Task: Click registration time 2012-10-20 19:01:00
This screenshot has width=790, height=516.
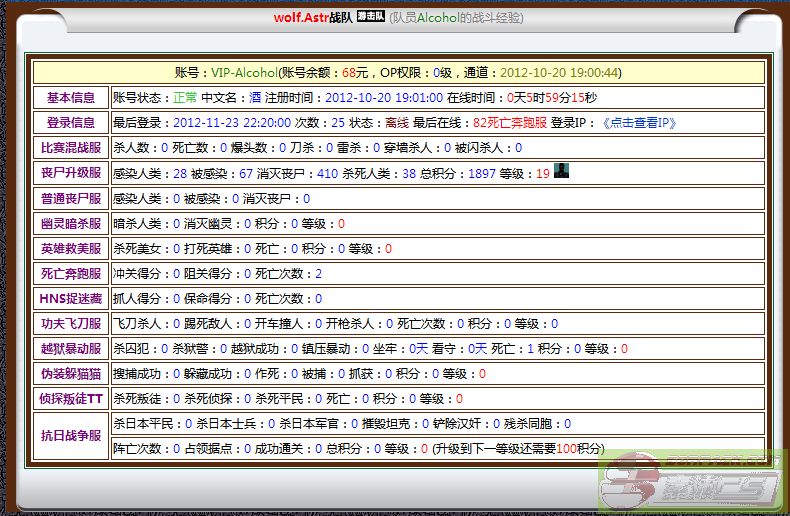Action: click(384, 98)
